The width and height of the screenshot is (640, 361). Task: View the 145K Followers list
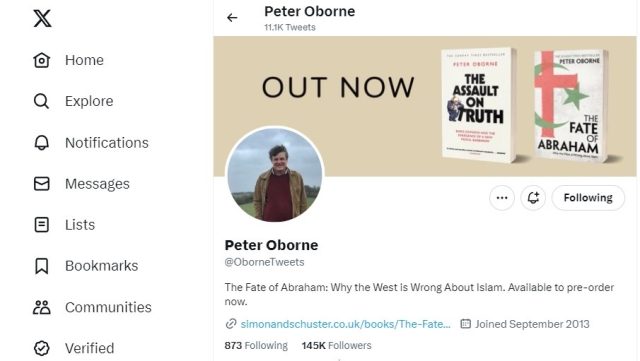[336, 345]
